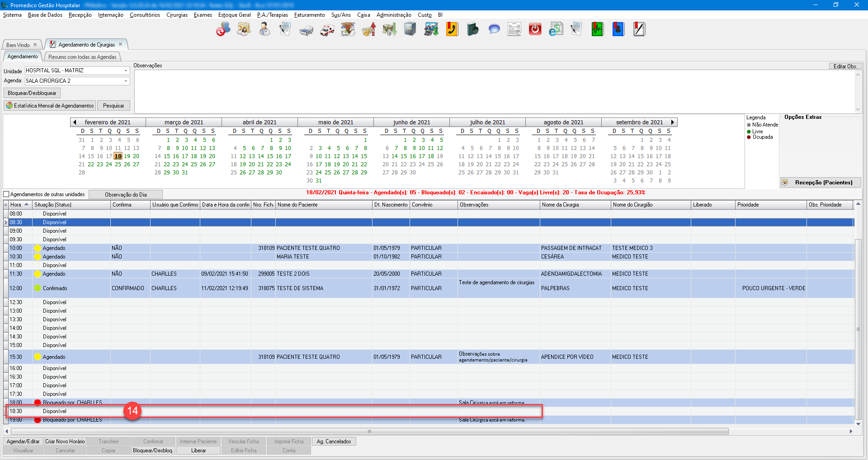This screenshot has height=460, width=868.
Task: Open the blue speech bubble icon
Action: point(494,29)
